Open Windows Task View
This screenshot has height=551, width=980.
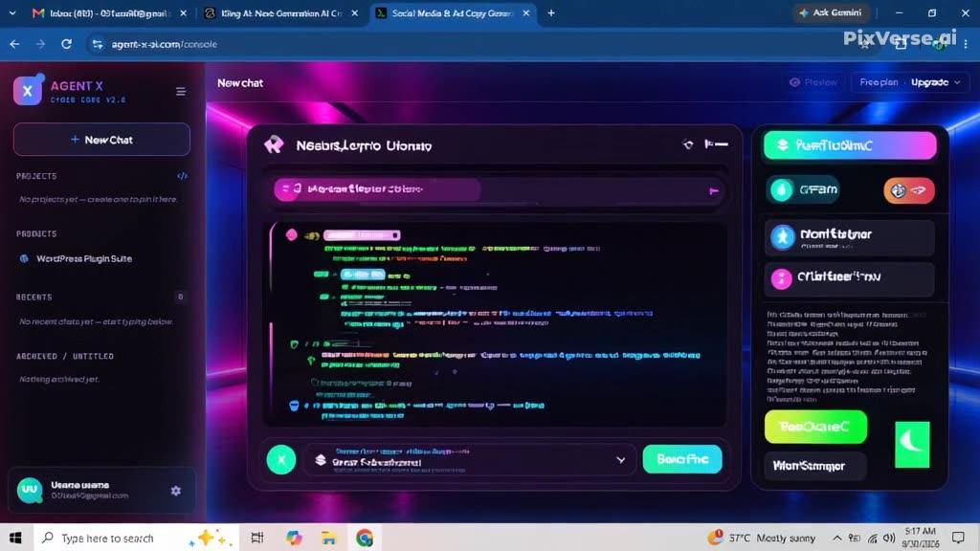(257, 538)
